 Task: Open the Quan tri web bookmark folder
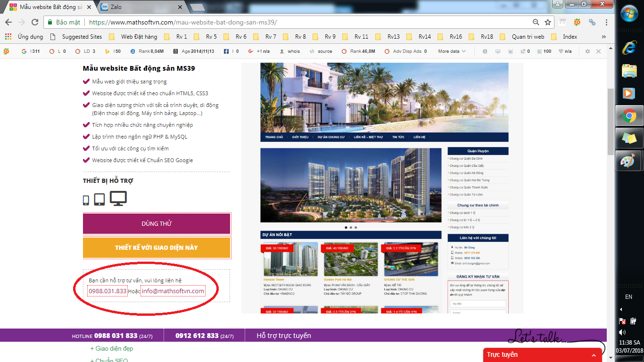click(522, 36)
